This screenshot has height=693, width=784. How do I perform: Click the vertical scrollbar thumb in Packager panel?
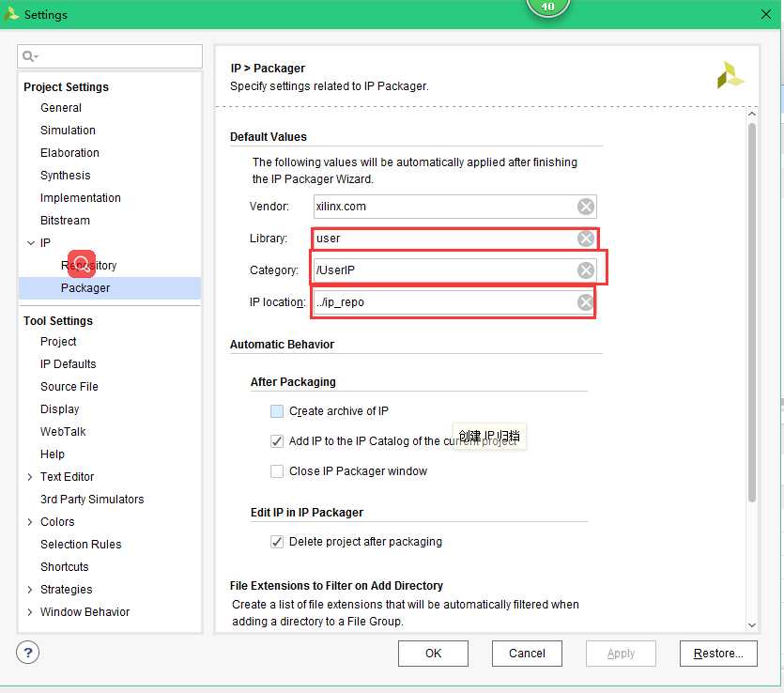click(751, 313)
